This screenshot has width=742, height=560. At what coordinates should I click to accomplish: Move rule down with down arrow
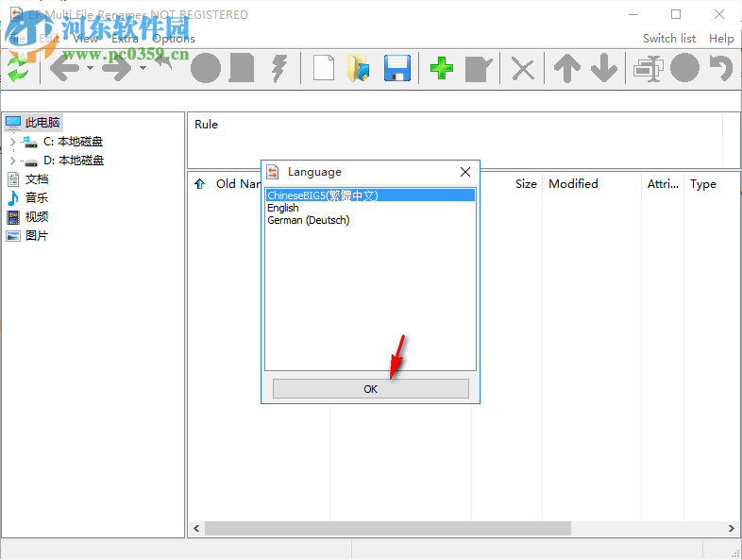point(604,68)
